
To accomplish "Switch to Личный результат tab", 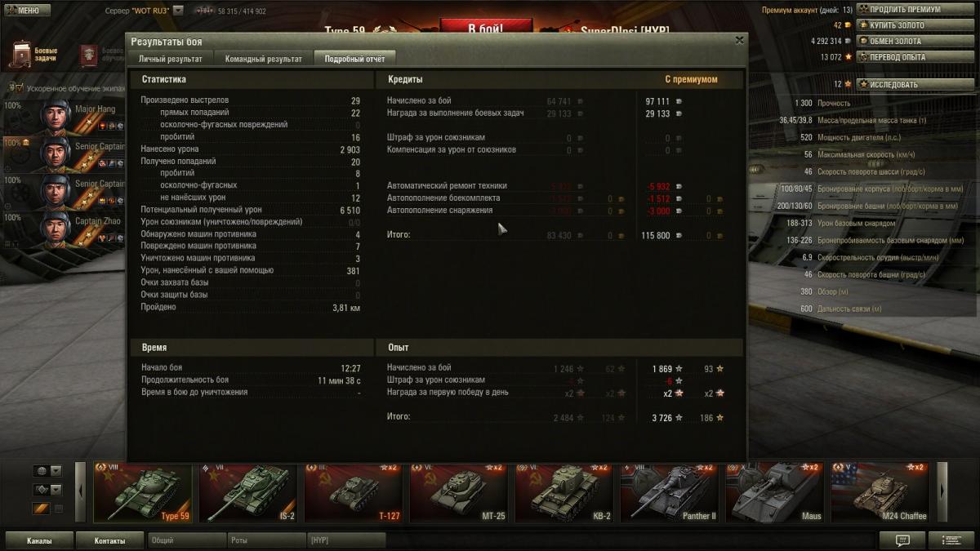I will [171, 59].
